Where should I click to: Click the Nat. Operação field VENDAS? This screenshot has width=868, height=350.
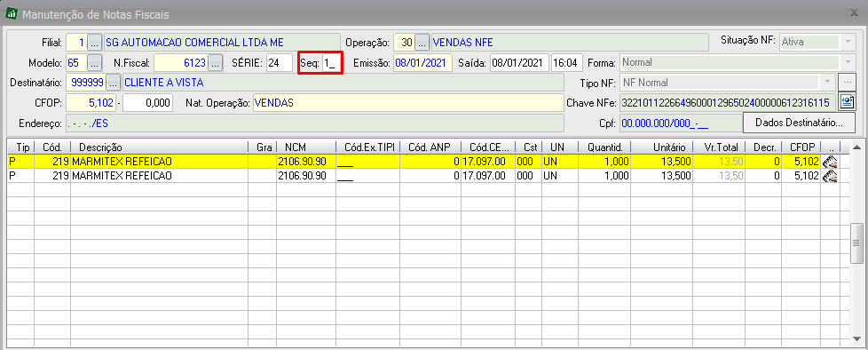[408, 102]
